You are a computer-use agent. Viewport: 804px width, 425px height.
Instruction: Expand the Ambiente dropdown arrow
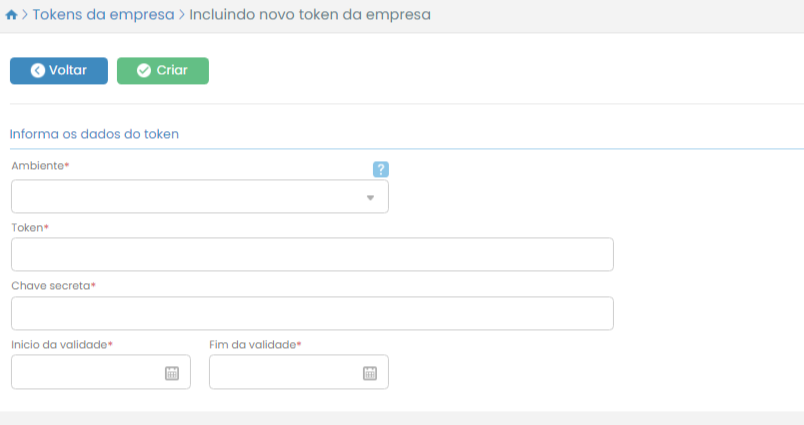[370, 197]
